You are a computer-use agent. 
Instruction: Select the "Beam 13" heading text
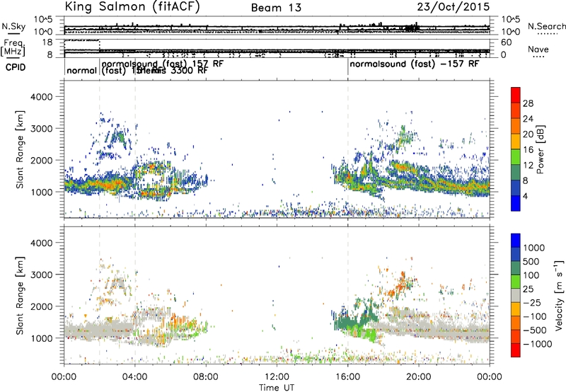[x=276, y=8]
